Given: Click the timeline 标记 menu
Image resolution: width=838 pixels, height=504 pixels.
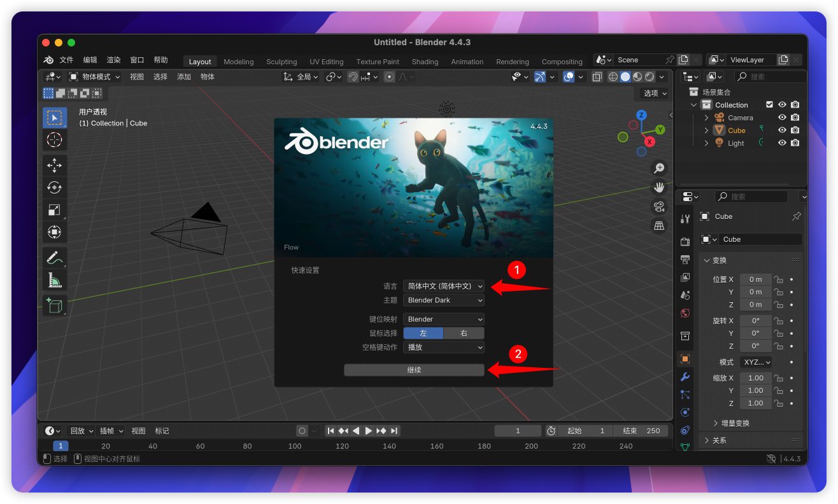Looking at the screenshot, I should coord(162,431).
